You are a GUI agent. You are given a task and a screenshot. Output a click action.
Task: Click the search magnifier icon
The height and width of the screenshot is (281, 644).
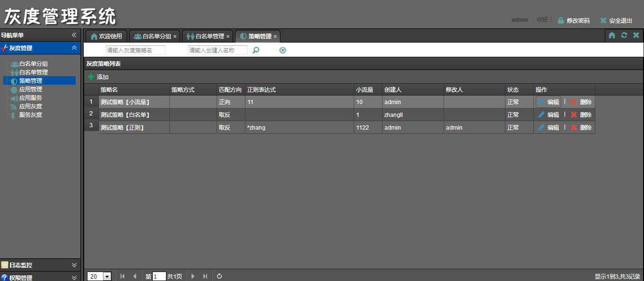pos(256,50)
